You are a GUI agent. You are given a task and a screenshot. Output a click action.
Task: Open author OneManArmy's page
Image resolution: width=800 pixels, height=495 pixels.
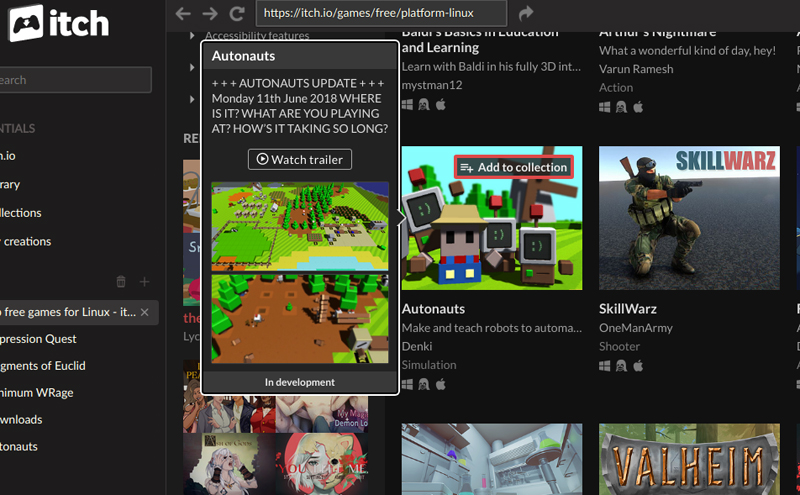coord(636,328)
